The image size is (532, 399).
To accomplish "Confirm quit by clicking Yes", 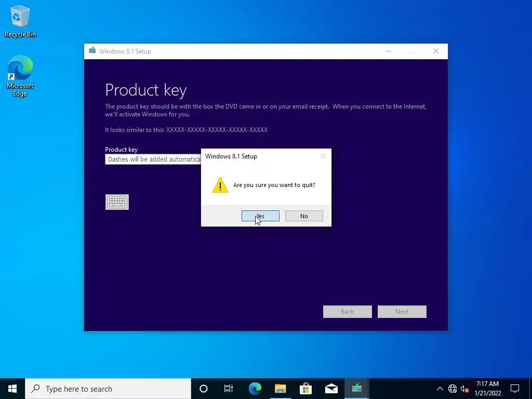I will click(x=260, y=216).
